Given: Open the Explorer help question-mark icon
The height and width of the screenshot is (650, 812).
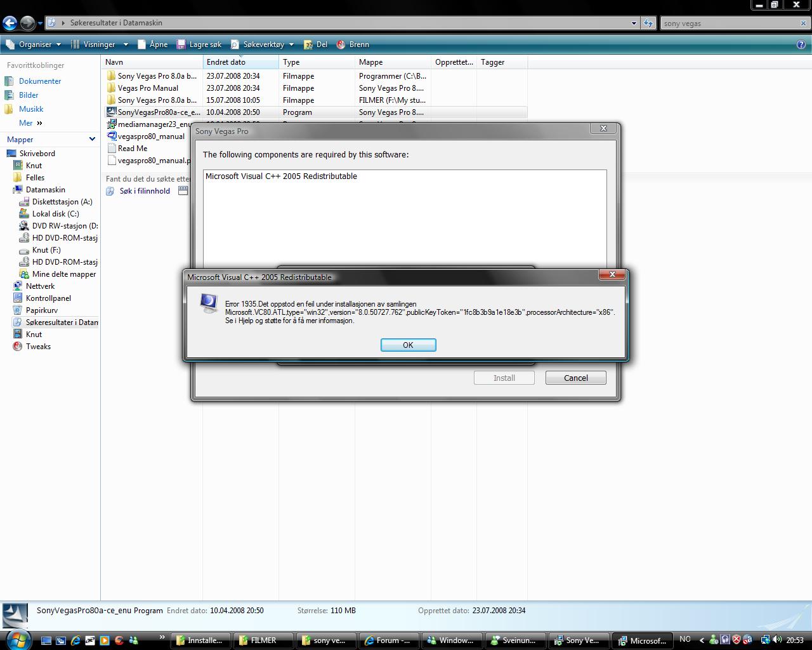Looking at the screenshot, I should tap(801, 44).
